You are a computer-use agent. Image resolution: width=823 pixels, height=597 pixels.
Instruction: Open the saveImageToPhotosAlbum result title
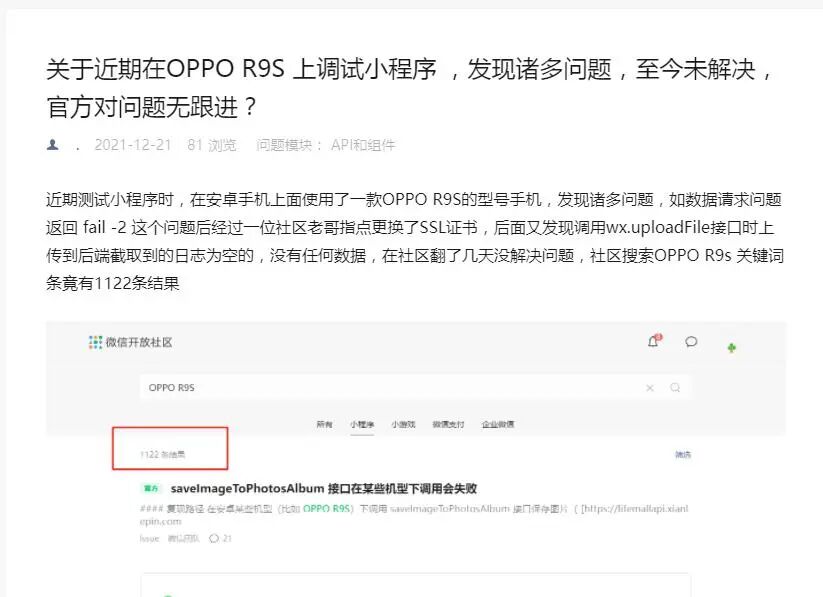coord(324,488)
